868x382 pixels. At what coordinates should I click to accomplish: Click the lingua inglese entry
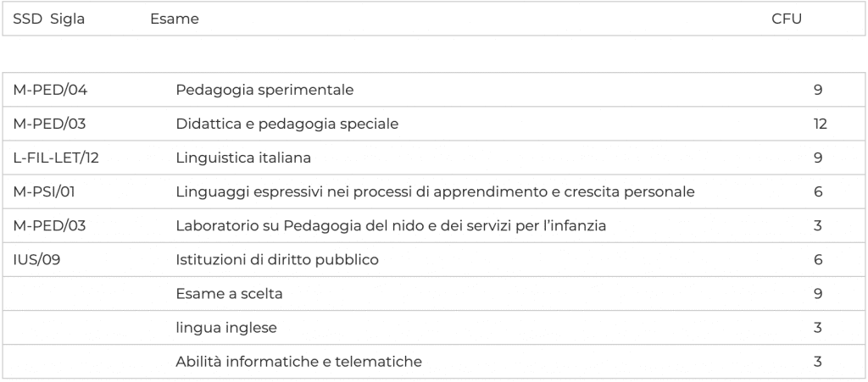226,328
